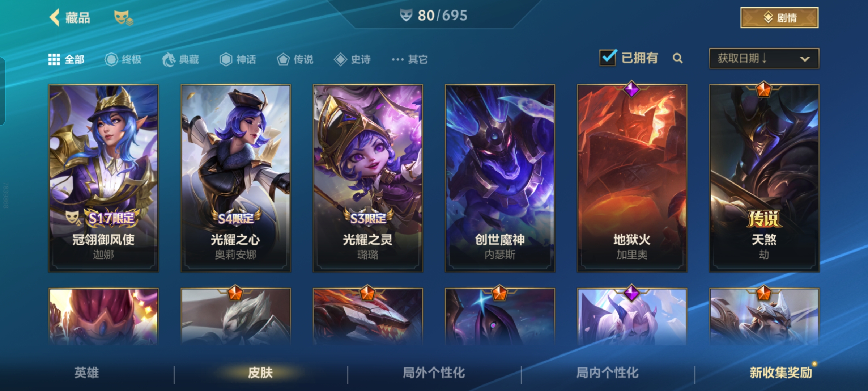
Task: Open the golden mask collection icon
Action: 124,18
